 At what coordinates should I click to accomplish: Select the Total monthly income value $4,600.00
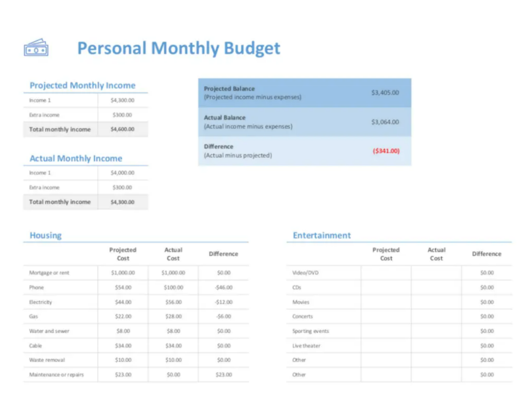pyautogui.click(x=123, y=129)
